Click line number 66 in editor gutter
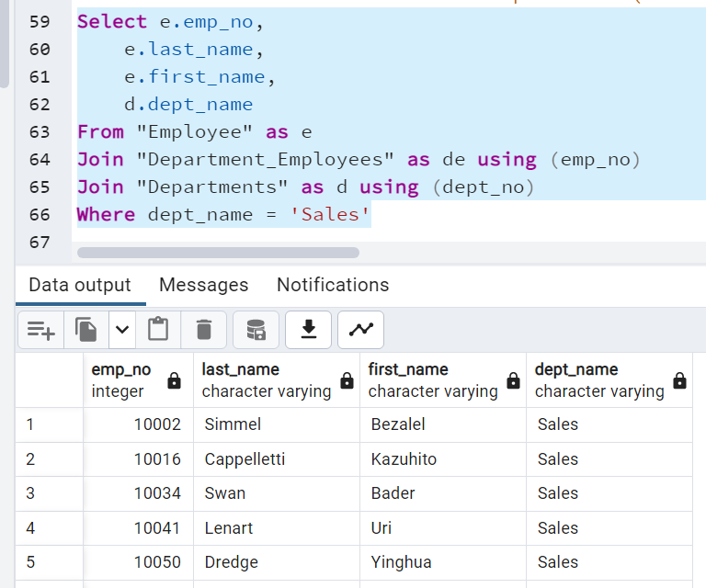The image size is (706, 588). [40, 215]
